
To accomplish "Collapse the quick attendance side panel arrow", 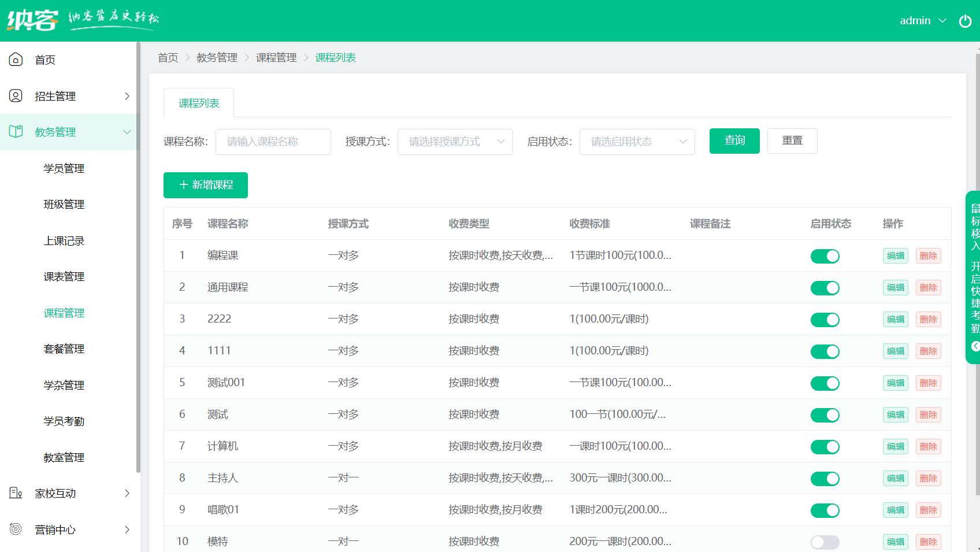I will coord(974,346).
